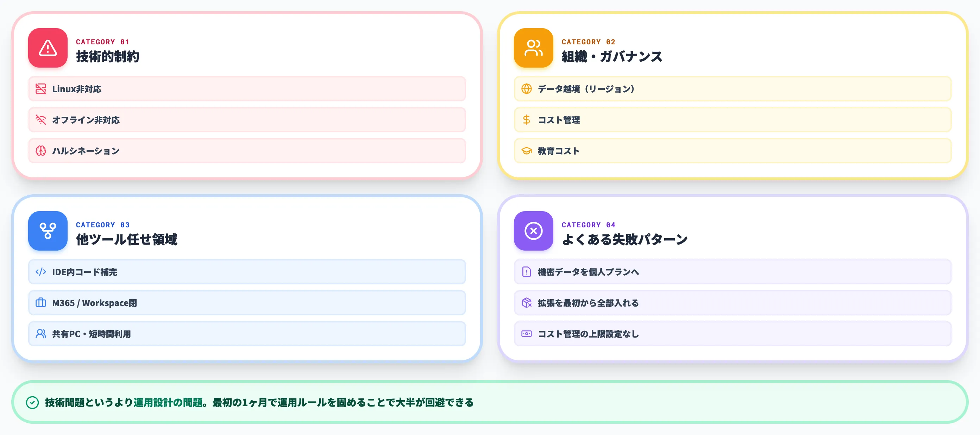Click the CATEGORY 02 label
Image resolution: width=980 pixels, height=435 pixels.
(x=589, y=42)
